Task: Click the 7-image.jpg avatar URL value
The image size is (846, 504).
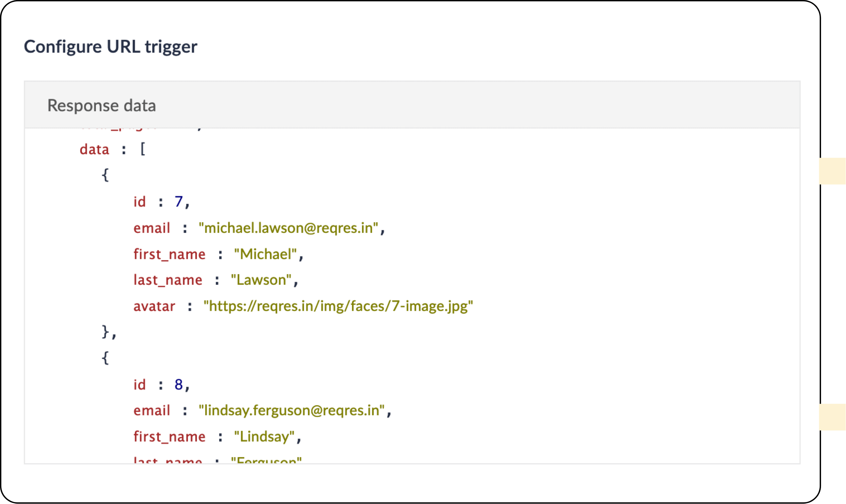Action: pyautogui.click(x=338, y=306)
